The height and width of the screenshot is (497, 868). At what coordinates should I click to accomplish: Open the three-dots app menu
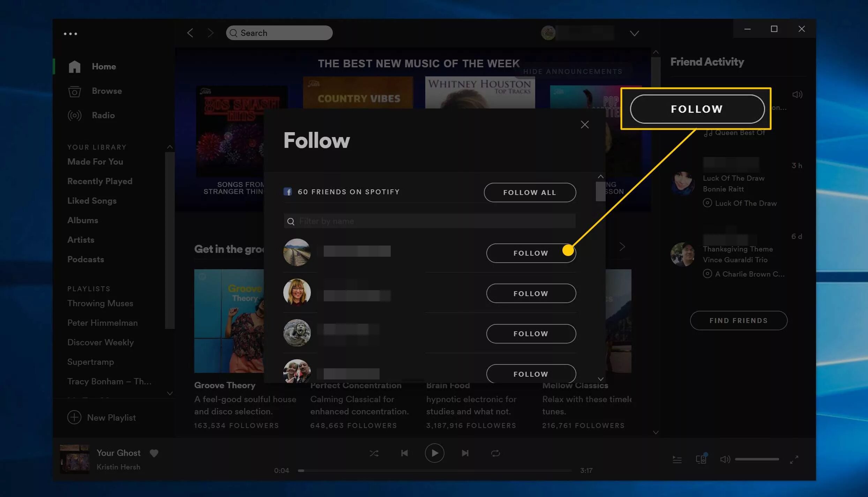pos(70,34)
